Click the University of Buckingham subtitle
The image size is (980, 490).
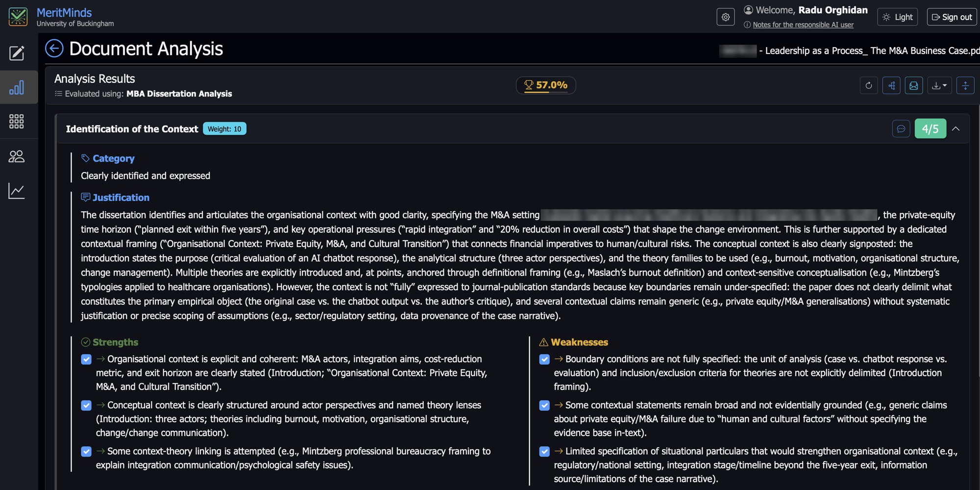[75, 24]
